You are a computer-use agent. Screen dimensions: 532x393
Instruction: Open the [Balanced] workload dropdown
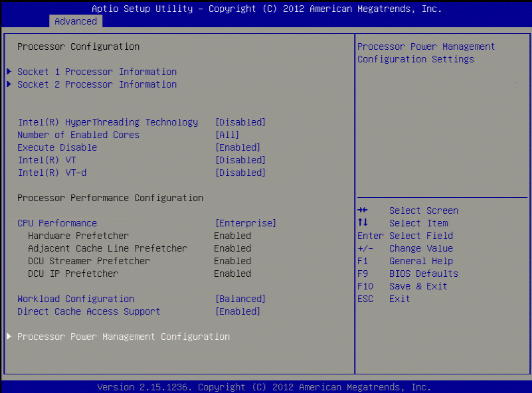pos(240,299)
